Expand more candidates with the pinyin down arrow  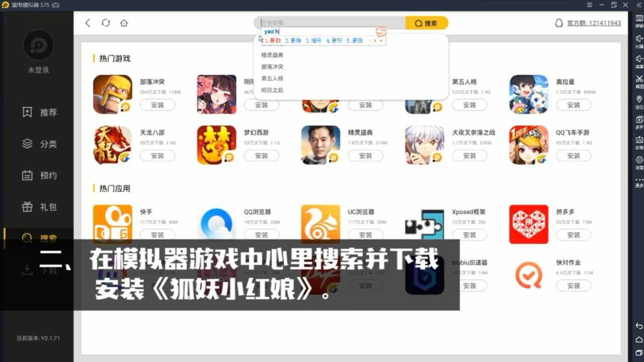pos(381,41)
